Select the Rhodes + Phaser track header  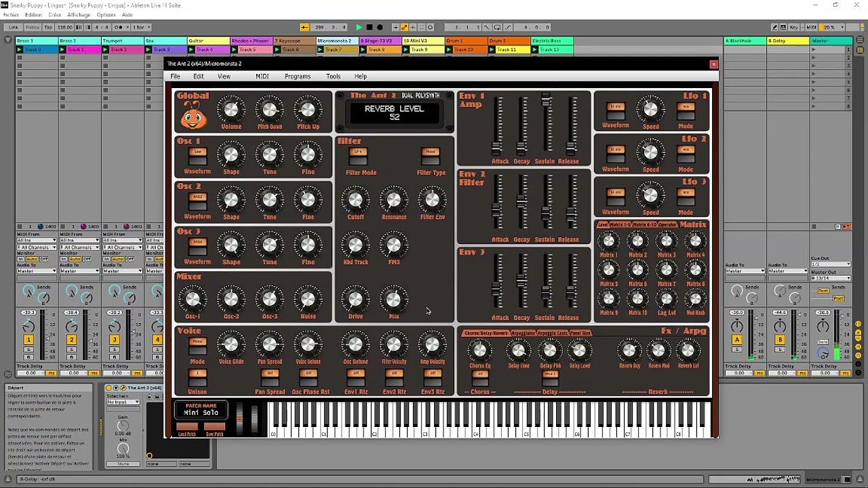point(251,41)
